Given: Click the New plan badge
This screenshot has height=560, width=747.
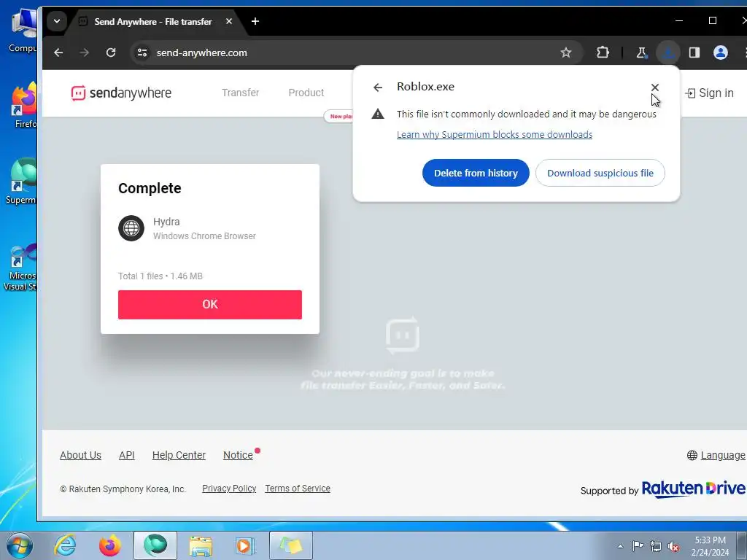Looking at the screenshot, I should click(x=339, y=116).
